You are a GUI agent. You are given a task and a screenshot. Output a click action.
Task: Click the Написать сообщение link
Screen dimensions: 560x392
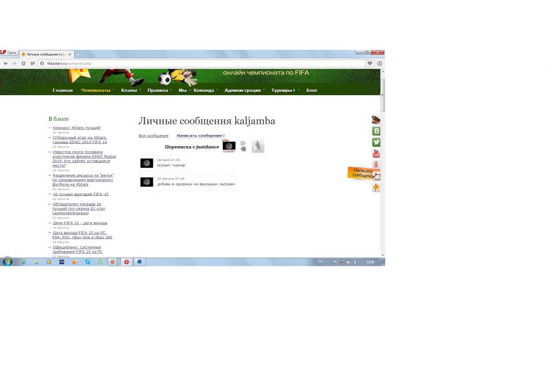[x=199, y=136]
